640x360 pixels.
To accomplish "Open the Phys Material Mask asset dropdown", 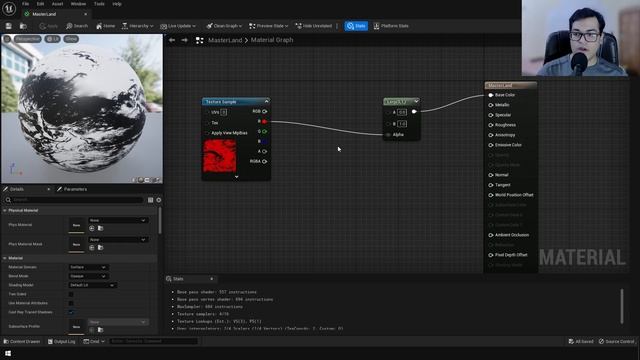I will (118, 240).
